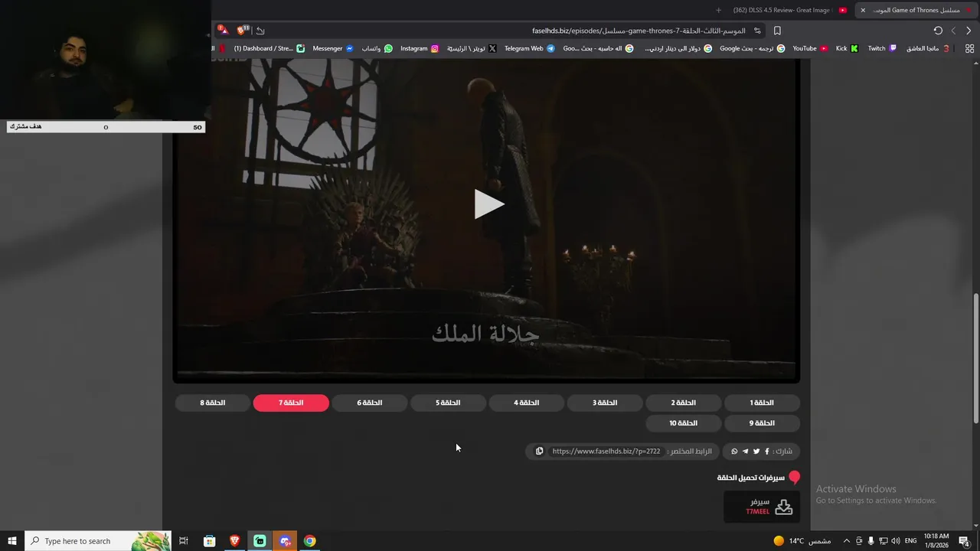Open the Windows Start menu
Viewport: 980px width, 551px height.
(12, 541)
